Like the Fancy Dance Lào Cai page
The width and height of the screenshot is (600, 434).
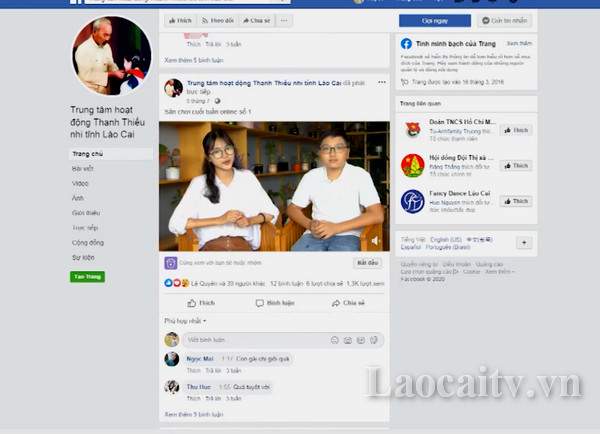[516, 201]
